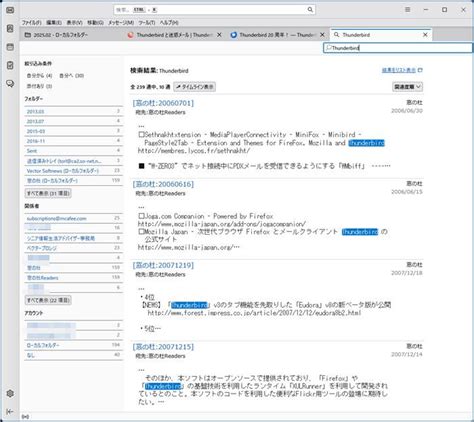Open the hamburger application menu

[x=407, y=10]
